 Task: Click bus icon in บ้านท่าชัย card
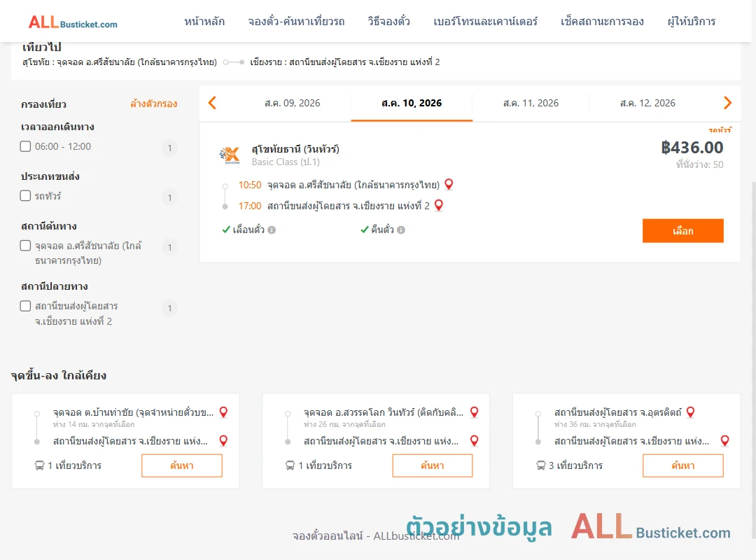point(39,465)
